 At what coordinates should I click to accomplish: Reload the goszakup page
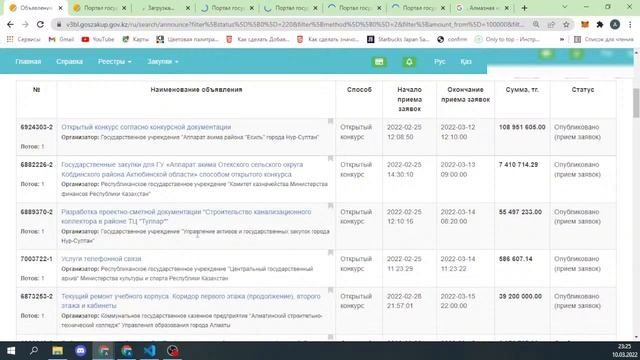point(40,24)
